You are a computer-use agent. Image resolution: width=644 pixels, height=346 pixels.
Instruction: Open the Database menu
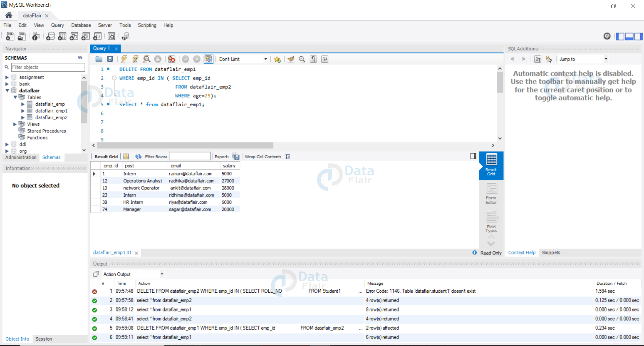[x=81, y=25]
